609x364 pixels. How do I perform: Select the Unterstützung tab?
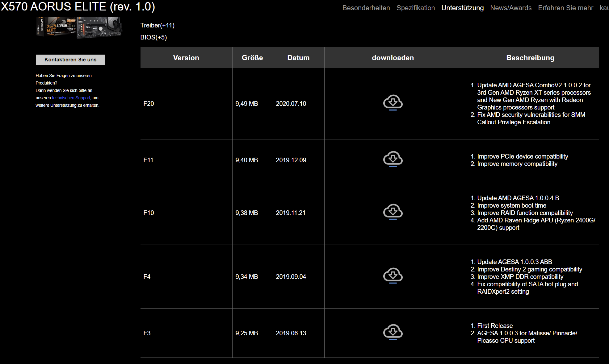[462, 8]
